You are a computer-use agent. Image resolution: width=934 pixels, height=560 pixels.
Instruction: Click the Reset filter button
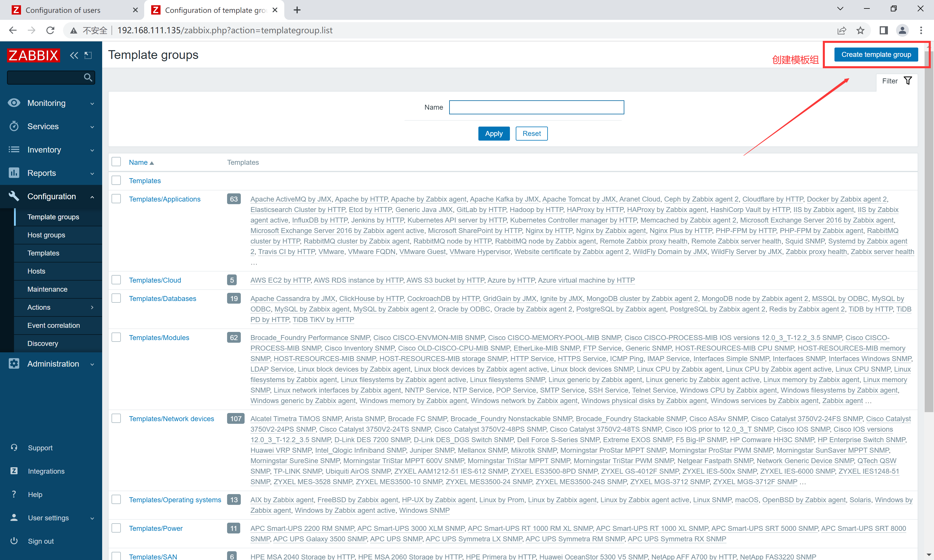coord(532,133)
